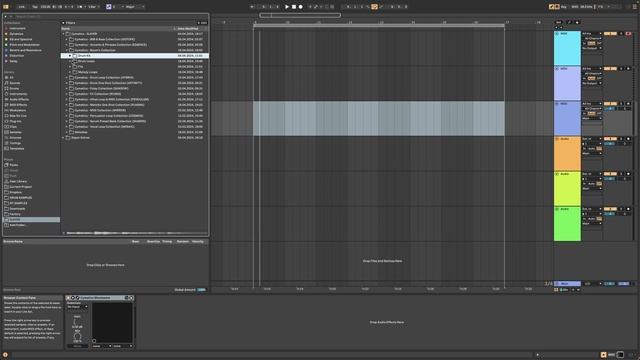Open the Samples library category
Viewport: 640px width, 360px height.
click(16, 132)
